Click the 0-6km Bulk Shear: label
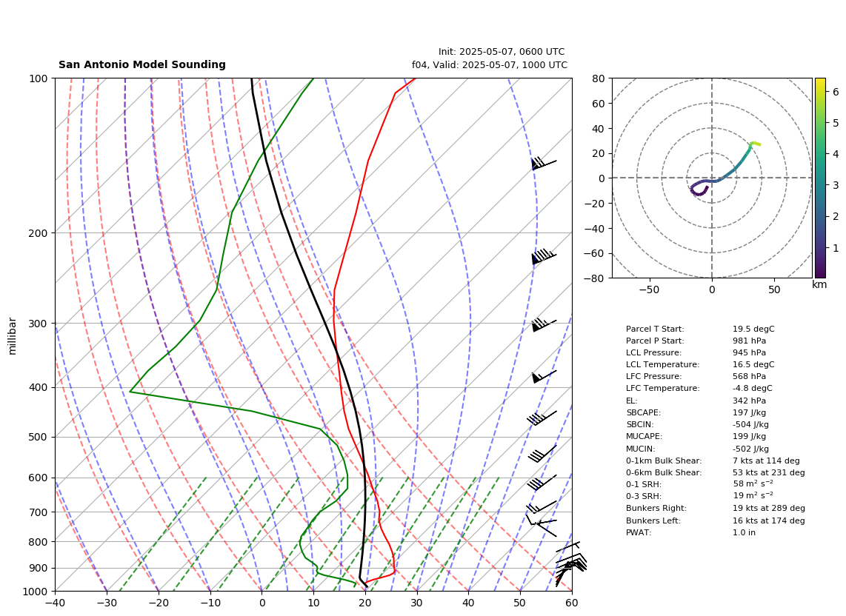 [x=664, y=472]
